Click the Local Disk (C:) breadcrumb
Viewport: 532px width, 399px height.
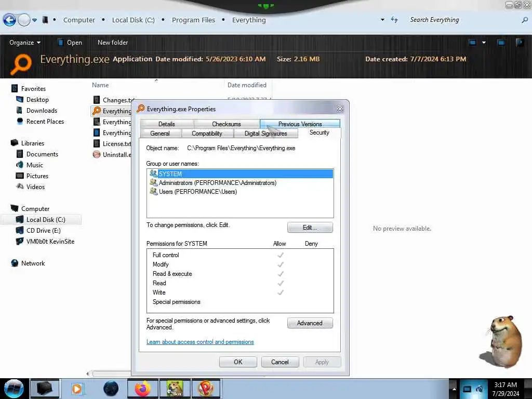tap(134, 20)
